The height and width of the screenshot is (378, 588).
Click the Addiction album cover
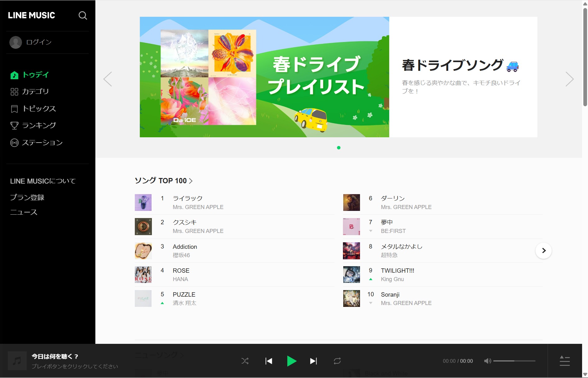click(143, 251)
